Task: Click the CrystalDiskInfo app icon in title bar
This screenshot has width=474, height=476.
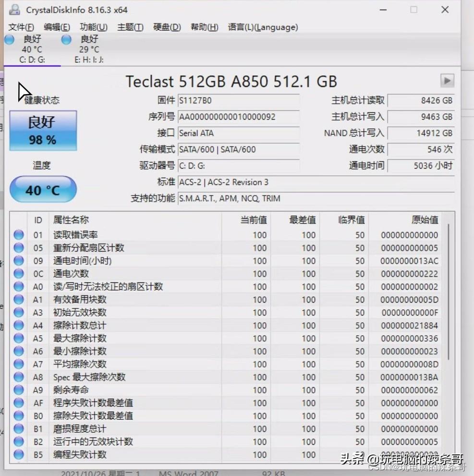Action: pyautogui.click(x=14, y=10)
